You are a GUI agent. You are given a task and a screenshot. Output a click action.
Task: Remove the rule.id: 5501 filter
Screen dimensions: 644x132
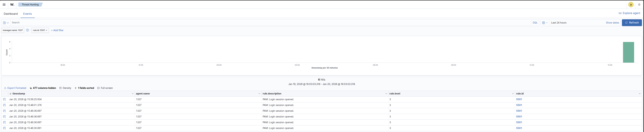coord(46,30)
